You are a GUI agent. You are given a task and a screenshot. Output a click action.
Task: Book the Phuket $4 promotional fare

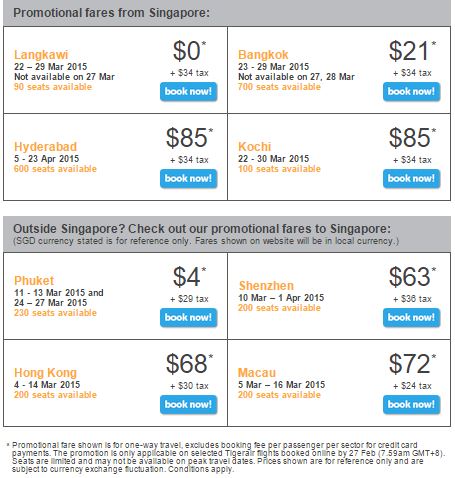click(x=188, y=317)
